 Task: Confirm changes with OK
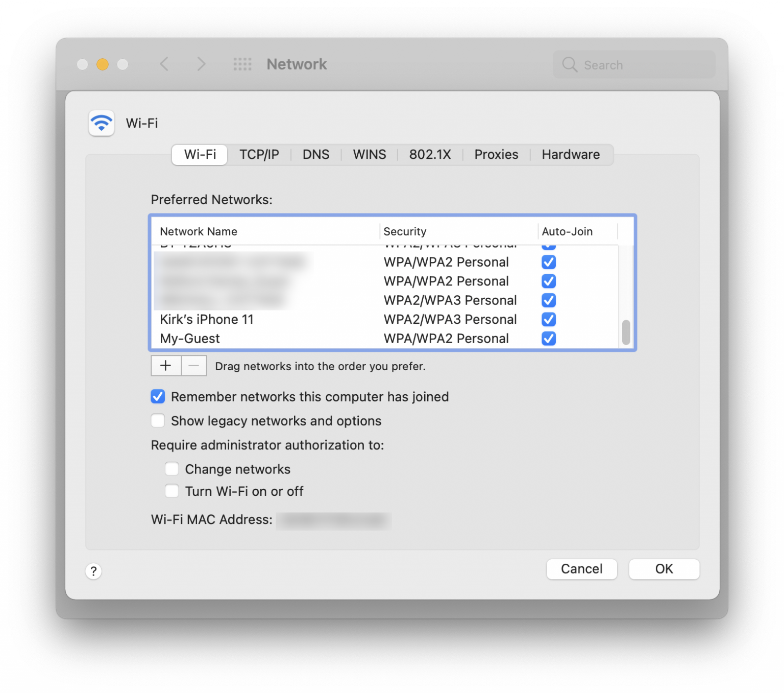coord(664,569)
